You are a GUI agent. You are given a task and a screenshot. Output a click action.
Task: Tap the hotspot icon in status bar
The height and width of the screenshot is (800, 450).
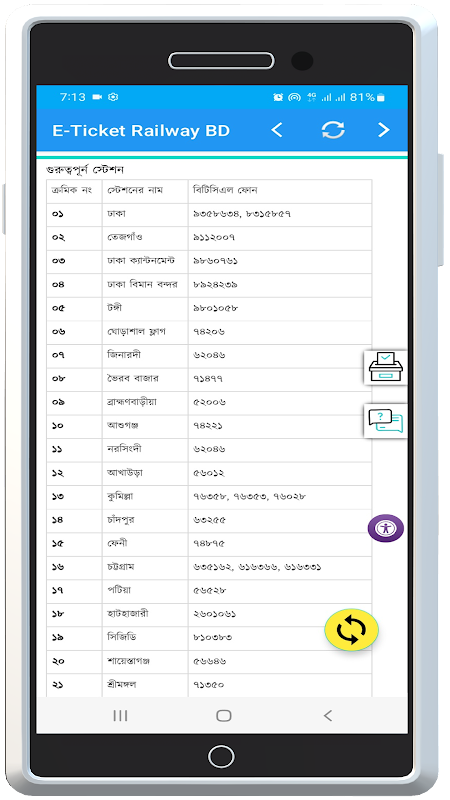coord(294,97)
